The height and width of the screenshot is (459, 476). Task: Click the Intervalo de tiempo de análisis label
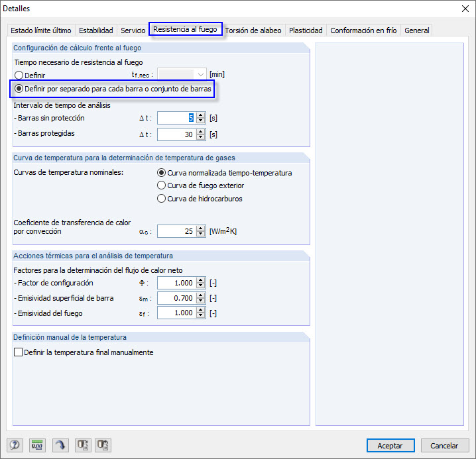click(x=62, y=105)
